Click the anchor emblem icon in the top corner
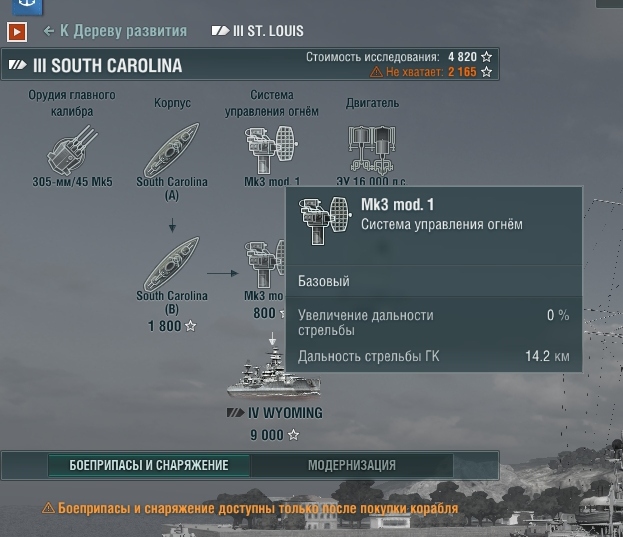This screenshot has width=623, height=537. [27, 6]
